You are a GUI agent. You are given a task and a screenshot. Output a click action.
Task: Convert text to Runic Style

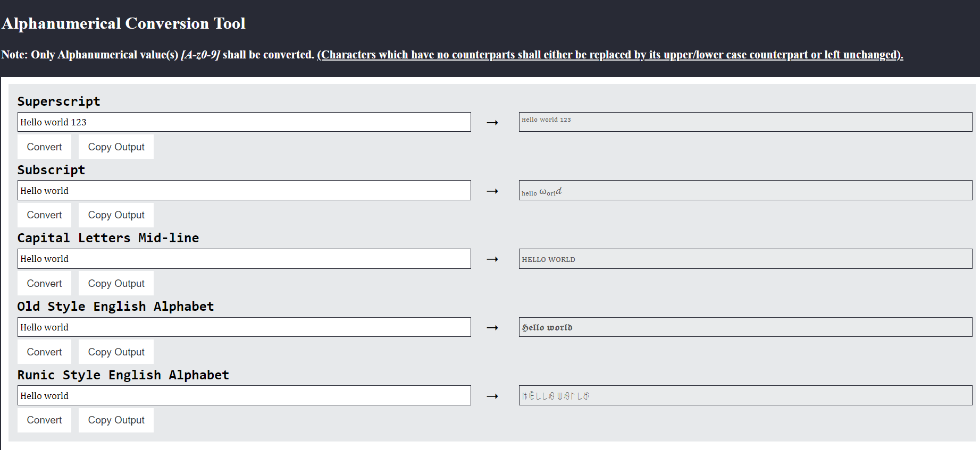point(44,420)
